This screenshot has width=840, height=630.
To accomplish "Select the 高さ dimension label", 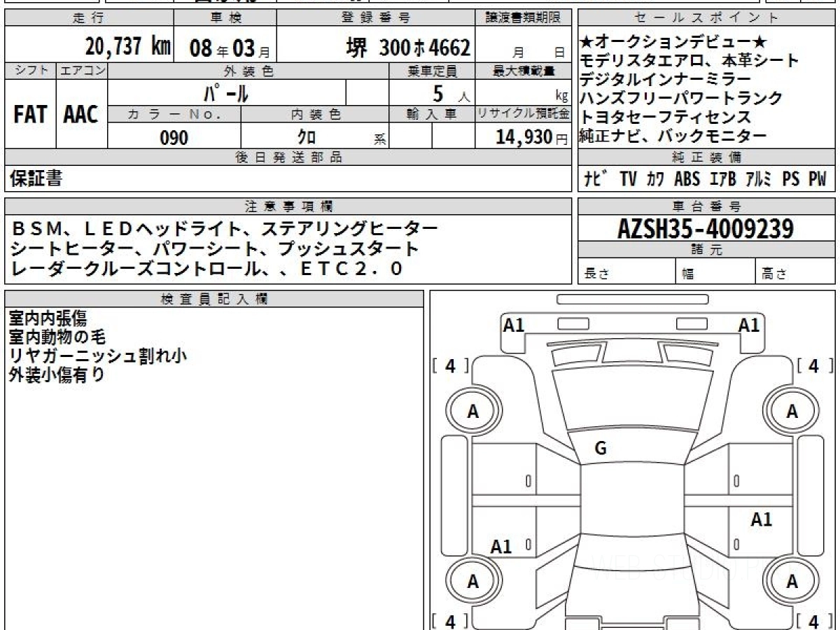I will 774,274.
